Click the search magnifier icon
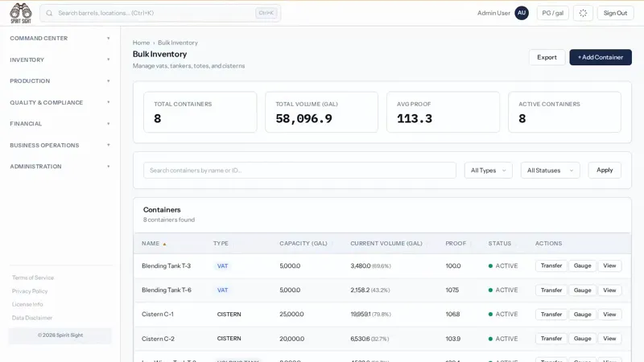Screen dimensions: 644x362 49,13
